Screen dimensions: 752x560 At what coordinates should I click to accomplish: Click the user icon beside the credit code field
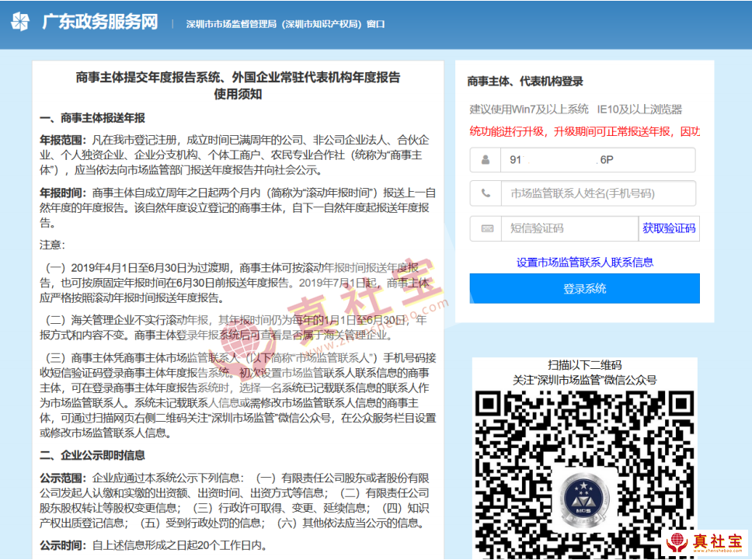(x=486, y=160)
